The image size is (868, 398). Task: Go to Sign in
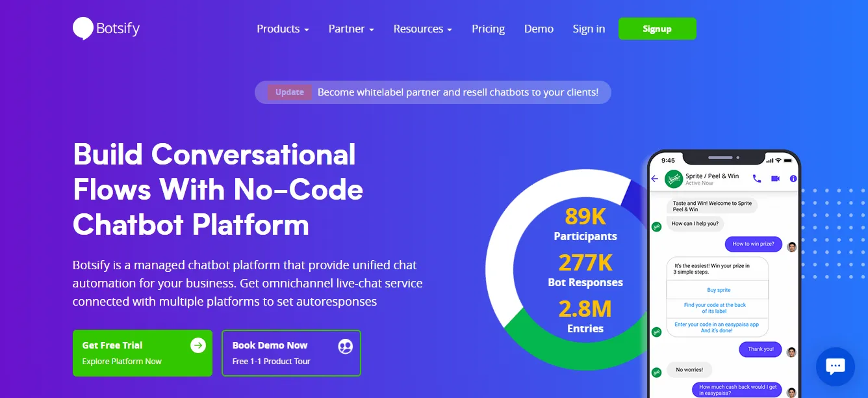[589, 29]
